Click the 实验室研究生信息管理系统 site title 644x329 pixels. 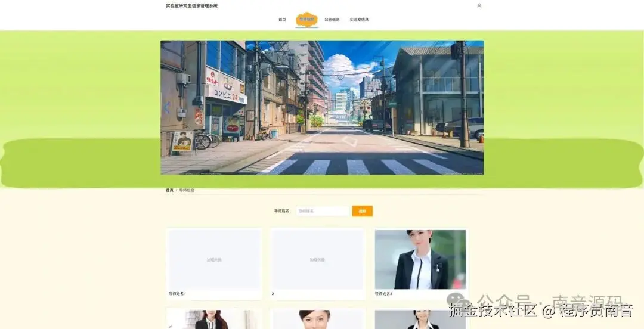pyautogui.click(x=192, y=6)
